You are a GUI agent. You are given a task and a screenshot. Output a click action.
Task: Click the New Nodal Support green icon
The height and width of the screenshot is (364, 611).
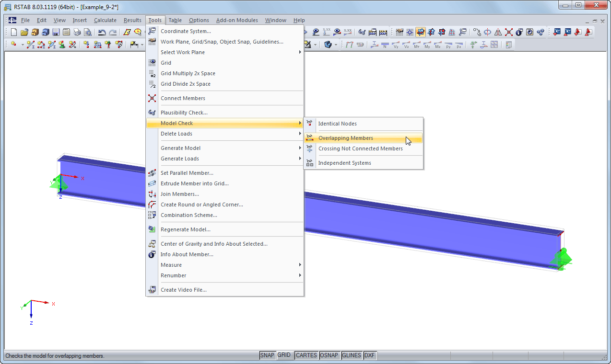(62, 44)
